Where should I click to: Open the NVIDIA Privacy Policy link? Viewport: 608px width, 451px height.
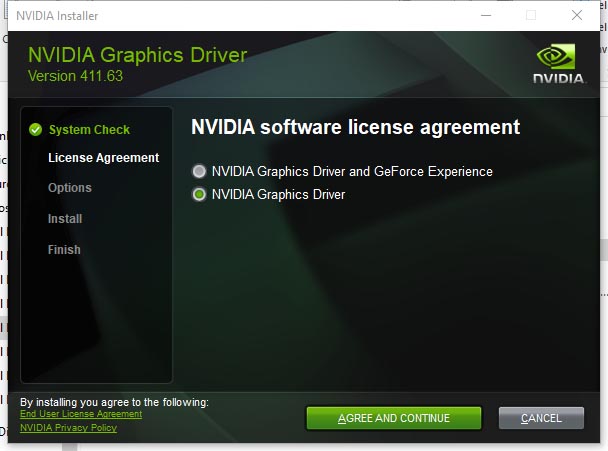point(68,427)
